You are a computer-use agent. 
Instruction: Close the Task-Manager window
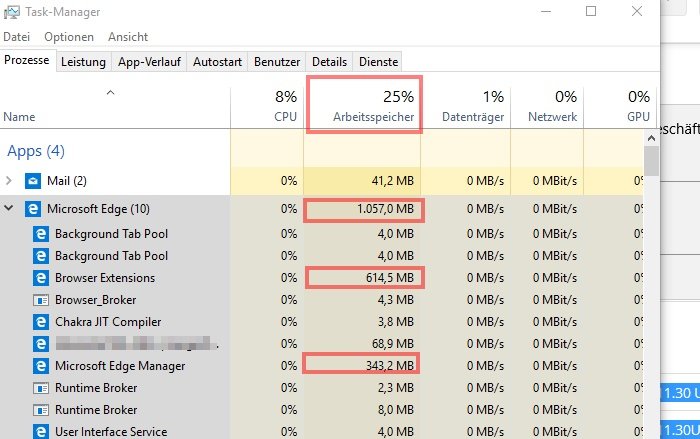point(637,11)
